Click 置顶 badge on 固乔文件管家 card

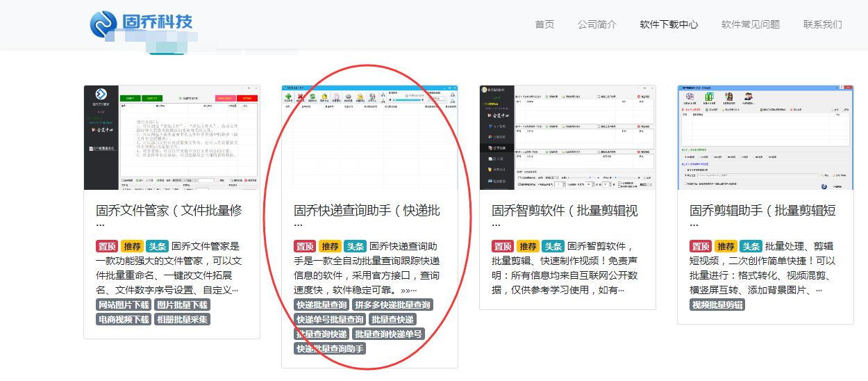point(107,246)
